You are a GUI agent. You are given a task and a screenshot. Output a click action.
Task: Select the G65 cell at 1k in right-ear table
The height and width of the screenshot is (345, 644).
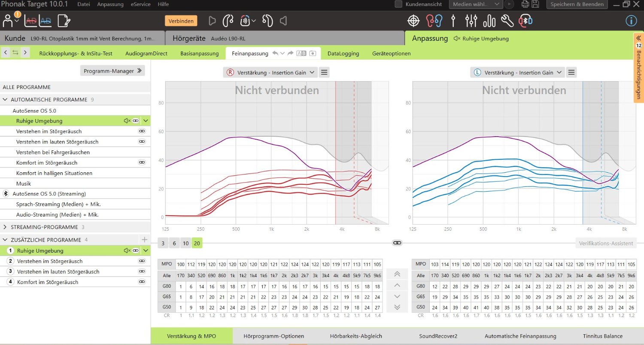(232, 296)
